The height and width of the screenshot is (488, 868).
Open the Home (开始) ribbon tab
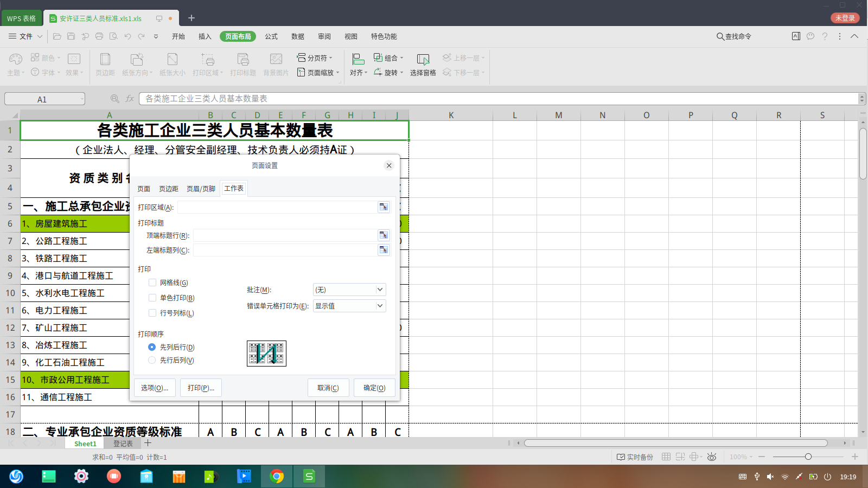178,36
